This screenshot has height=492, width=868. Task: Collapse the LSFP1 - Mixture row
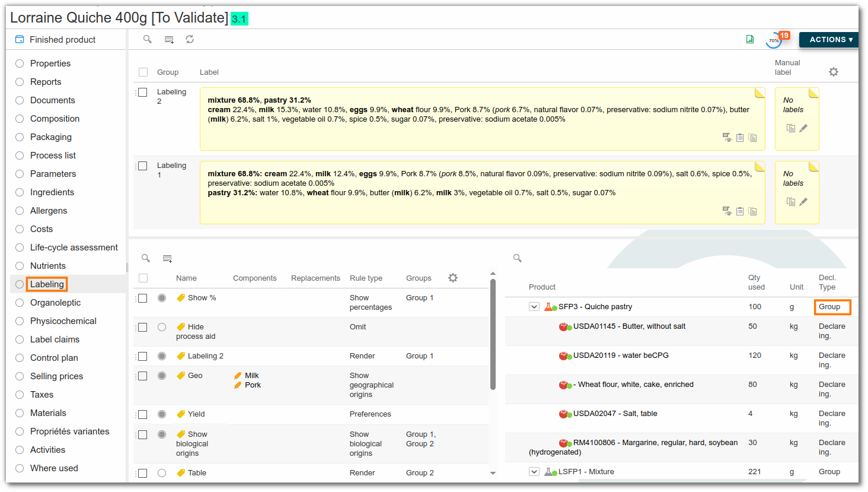click(x=534, y=472)
